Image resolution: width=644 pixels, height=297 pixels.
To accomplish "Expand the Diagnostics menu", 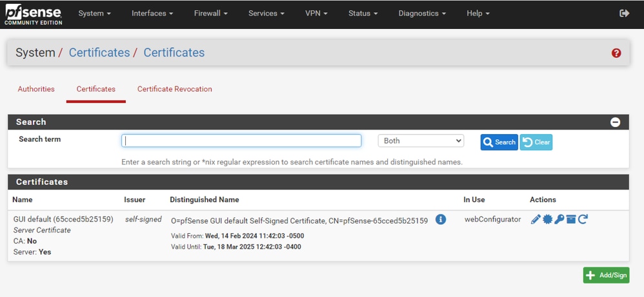I will click(422, 13).
